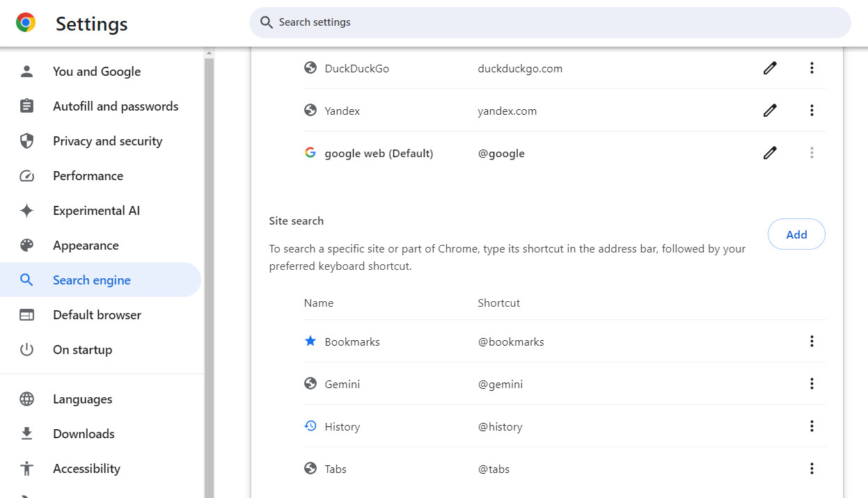The image size is (868, 498).
Task: Open Languages settings
Action: click(x=100, y=399)
